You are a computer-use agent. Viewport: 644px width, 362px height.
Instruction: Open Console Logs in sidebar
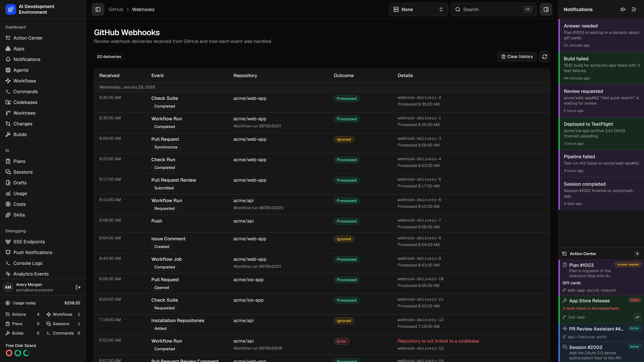pos(43,263)
